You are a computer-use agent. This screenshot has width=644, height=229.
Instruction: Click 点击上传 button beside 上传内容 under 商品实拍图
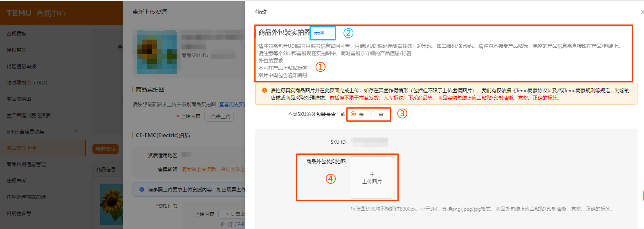pyautogui.click(x=219, y=116)
